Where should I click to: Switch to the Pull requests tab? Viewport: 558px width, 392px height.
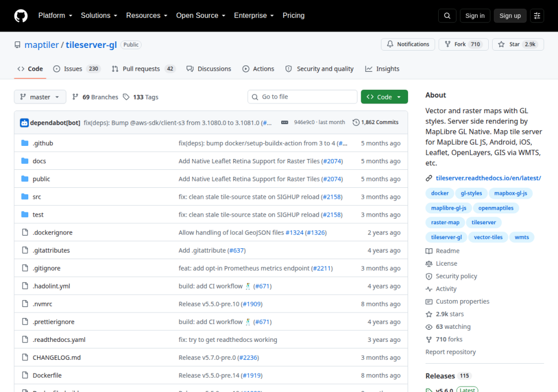(143, 69)
